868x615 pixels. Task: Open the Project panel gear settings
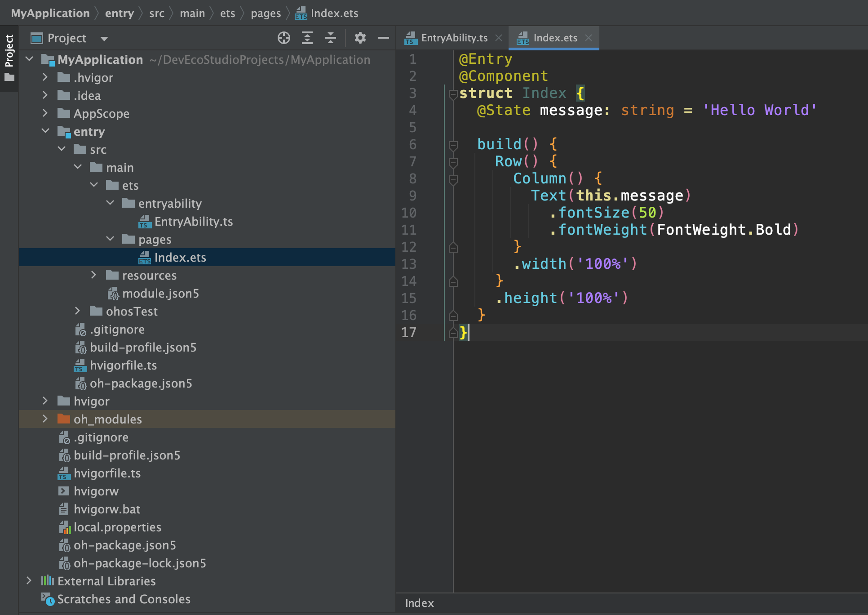(x=360, y=38)
